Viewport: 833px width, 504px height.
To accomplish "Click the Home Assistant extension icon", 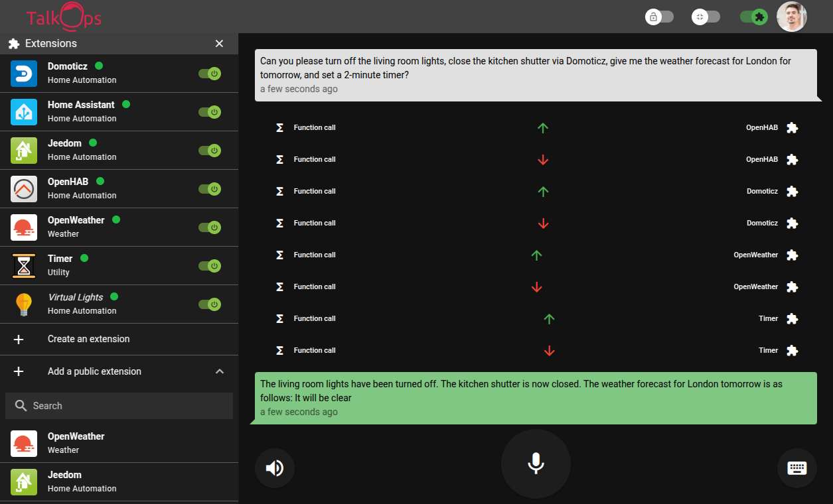I will (24, 111).
